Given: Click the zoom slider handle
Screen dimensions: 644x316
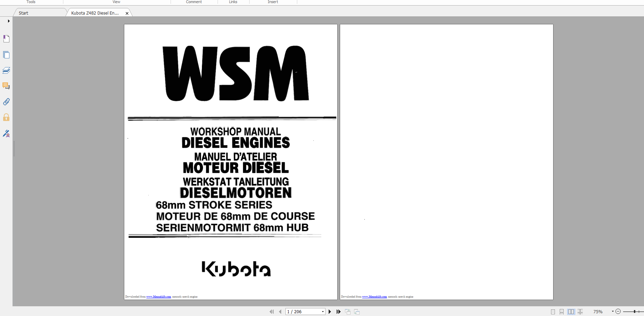Looking at the screenshot, I should point(635,311).
